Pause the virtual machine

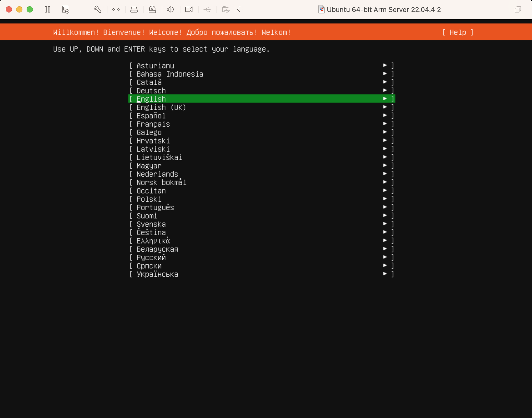coord(47,10)
